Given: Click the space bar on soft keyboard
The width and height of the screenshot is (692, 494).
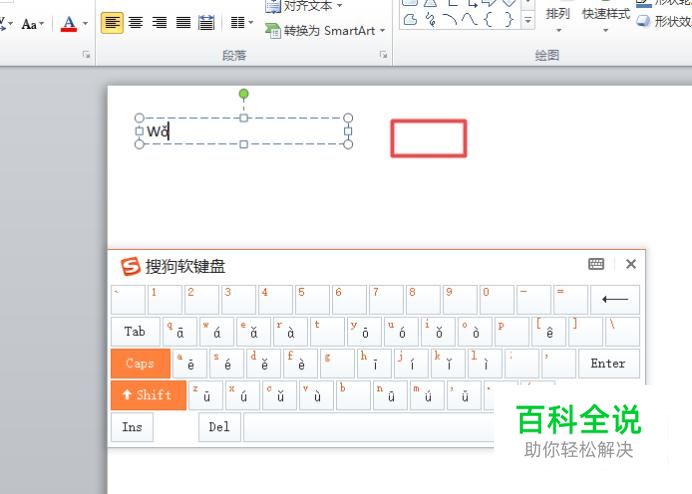Looking at the screenshot, I should click(x=369, y=427).
